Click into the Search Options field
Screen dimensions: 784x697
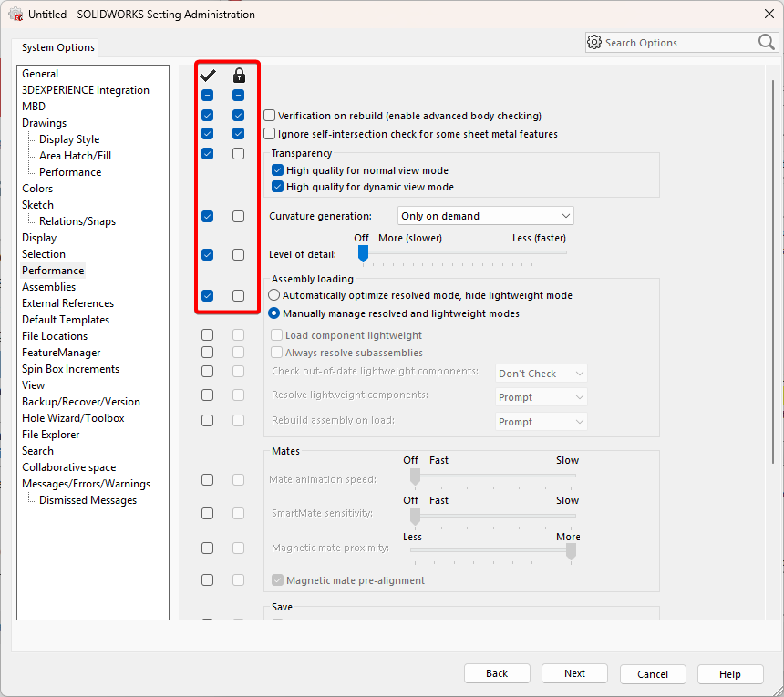pos(680,43)
